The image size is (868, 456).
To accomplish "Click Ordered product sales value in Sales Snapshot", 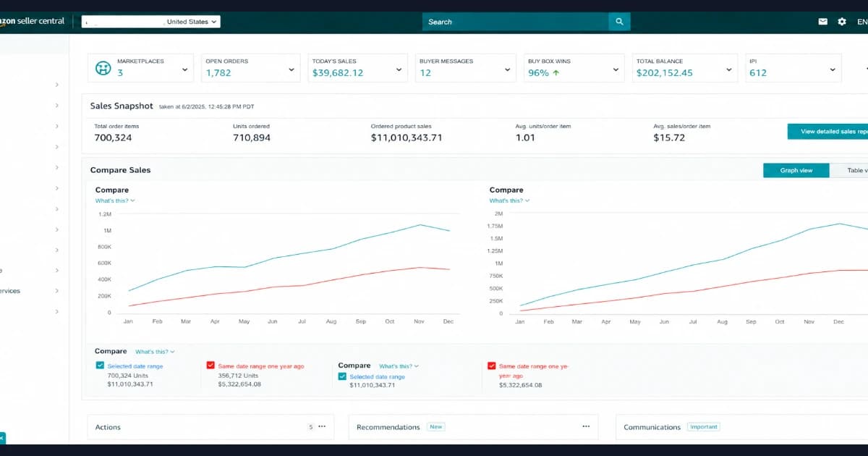I will point(407,138).
